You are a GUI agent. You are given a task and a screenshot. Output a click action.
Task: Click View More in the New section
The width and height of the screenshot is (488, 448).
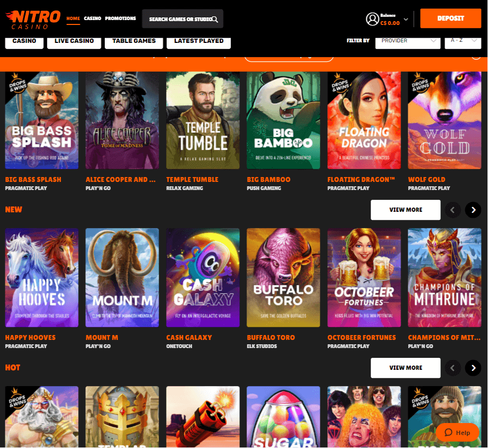(405, 210)
